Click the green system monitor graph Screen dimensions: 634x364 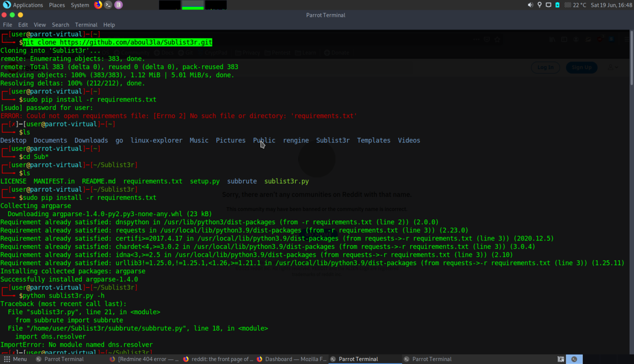pos(193,5)
